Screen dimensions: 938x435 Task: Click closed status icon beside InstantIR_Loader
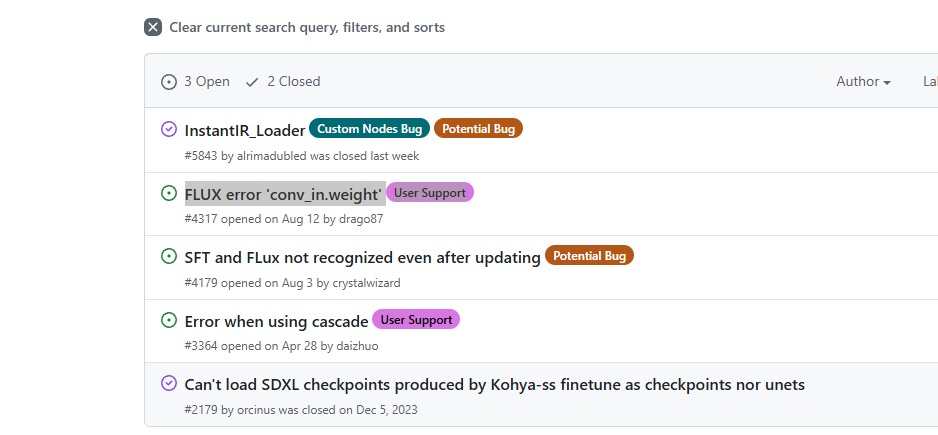(x=169, y=129)
